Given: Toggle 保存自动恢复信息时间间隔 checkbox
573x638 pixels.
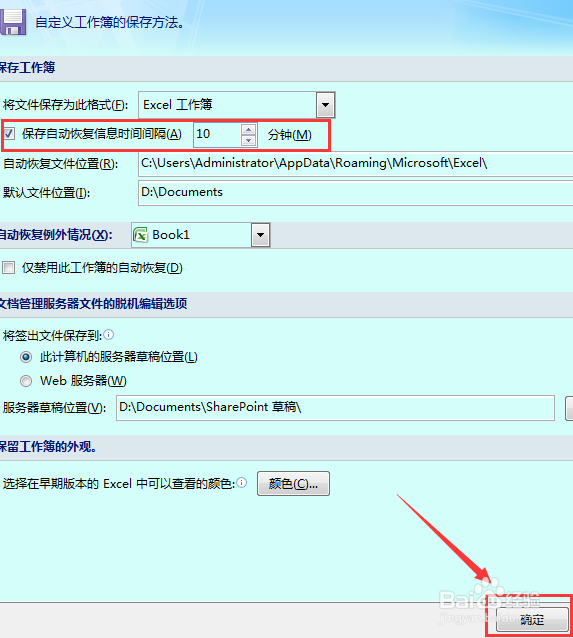Looking at the screenshot, I should (x=9, y=133).
